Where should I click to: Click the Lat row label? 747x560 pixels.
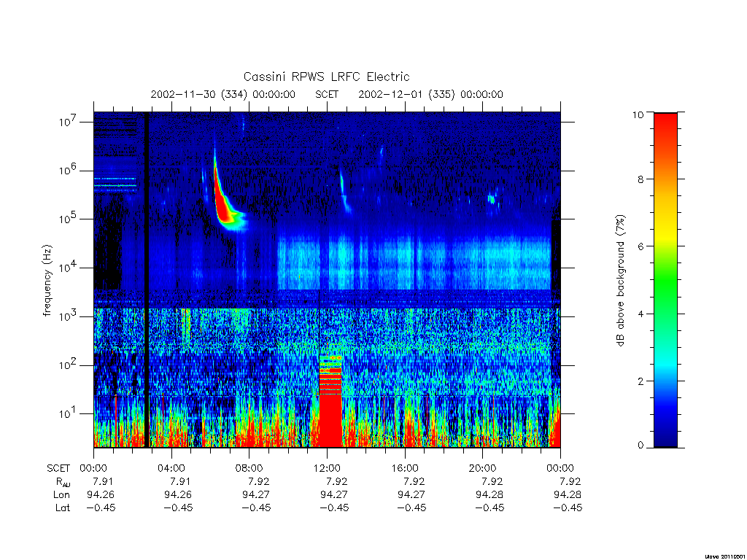pos(63,507)
